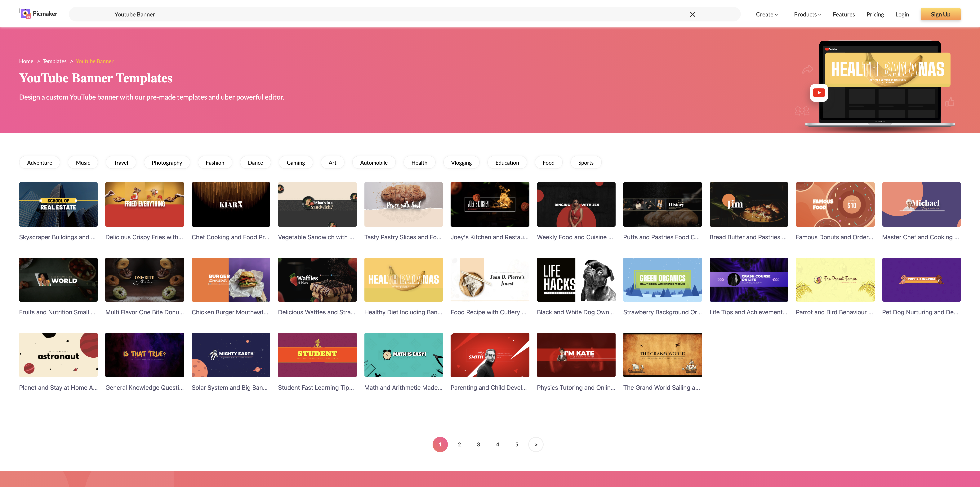This screenshot has width=980, height=487.
Task: Click the Picmaker logo icon
Action: click(25, 14)
